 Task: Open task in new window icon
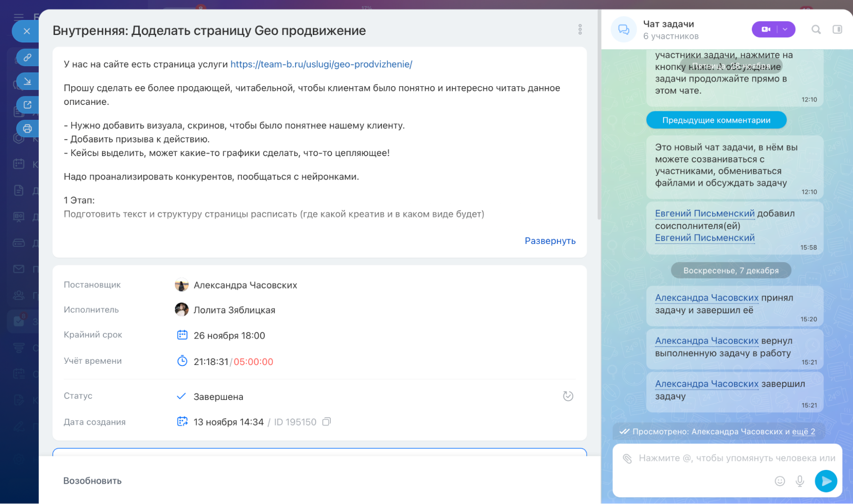(27, 105)
